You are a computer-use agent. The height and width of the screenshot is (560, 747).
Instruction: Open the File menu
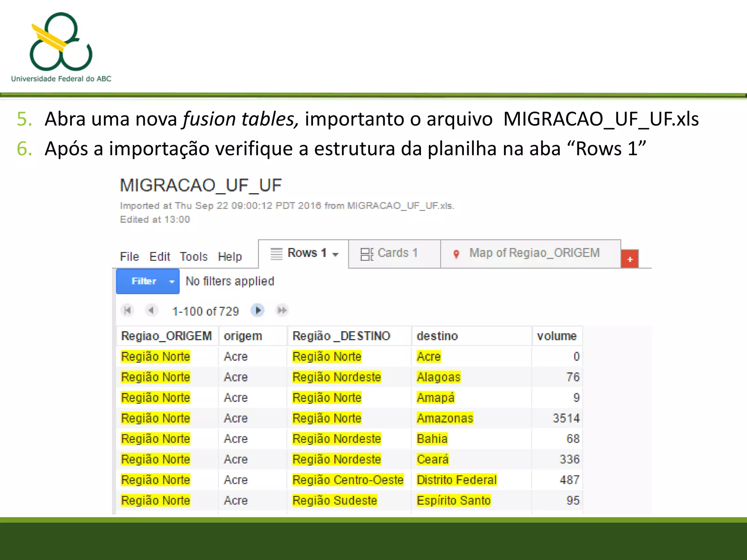tap(129, 257)
